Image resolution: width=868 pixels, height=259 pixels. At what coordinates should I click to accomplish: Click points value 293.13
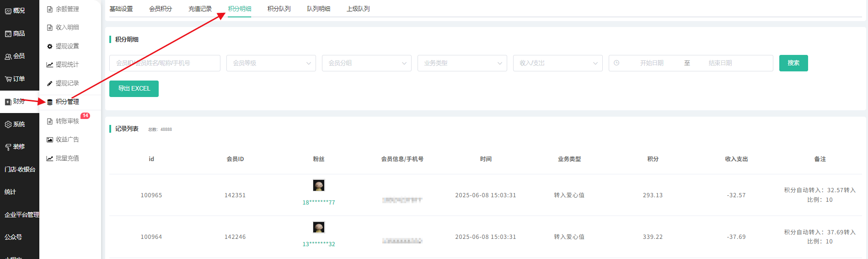coord(653,195)
